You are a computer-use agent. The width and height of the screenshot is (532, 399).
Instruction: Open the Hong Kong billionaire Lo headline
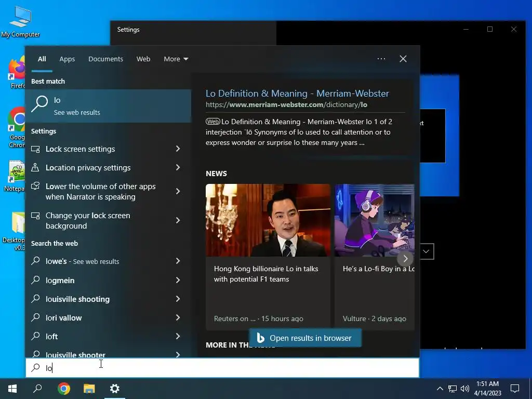[x=266, y=274]
